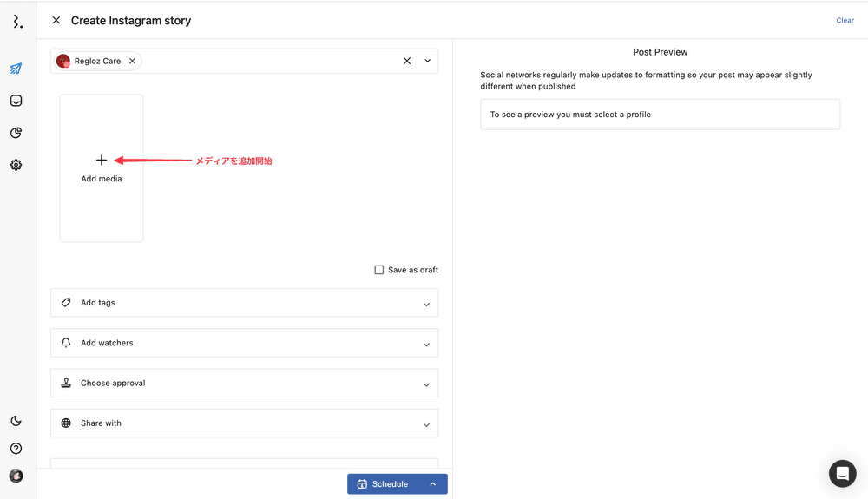Check the Save as draft checkbox

coord(378,270)
